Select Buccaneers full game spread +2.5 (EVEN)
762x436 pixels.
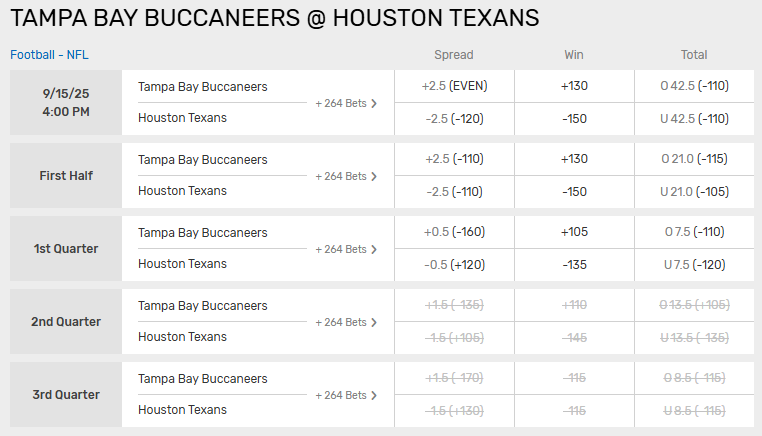pyautogui.click(x=454, y=86)
